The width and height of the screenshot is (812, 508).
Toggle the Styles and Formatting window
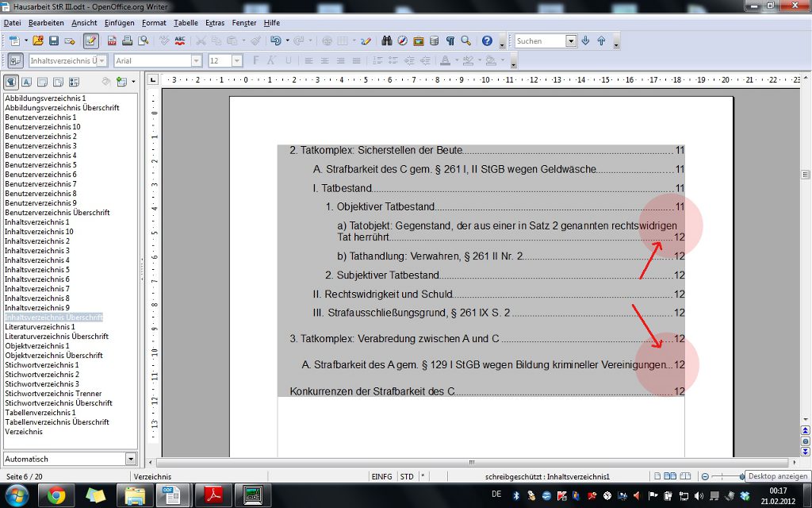15,61
